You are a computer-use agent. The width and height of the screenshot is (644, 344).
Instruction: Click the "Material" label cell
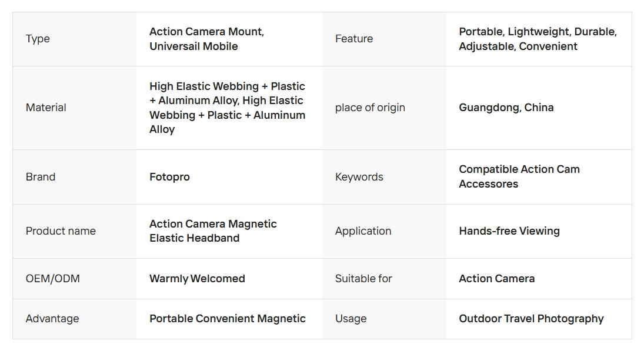[46, 108]
